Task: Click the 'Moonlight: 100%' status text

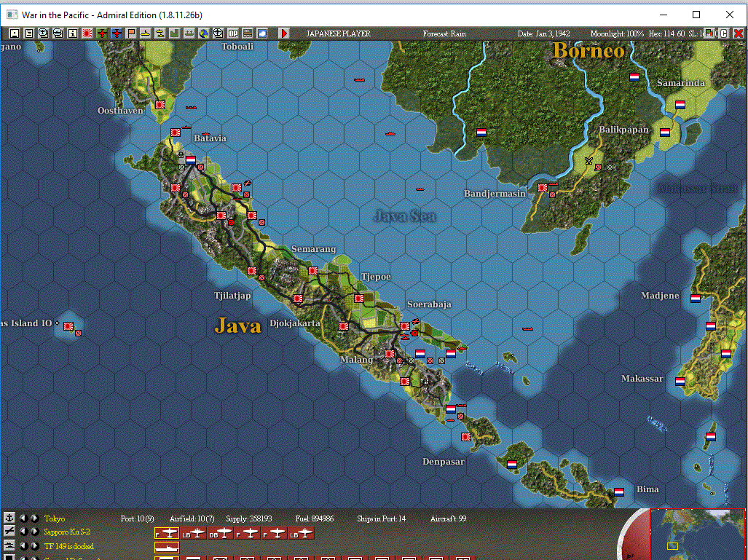Action: click(x=617, y=34)
